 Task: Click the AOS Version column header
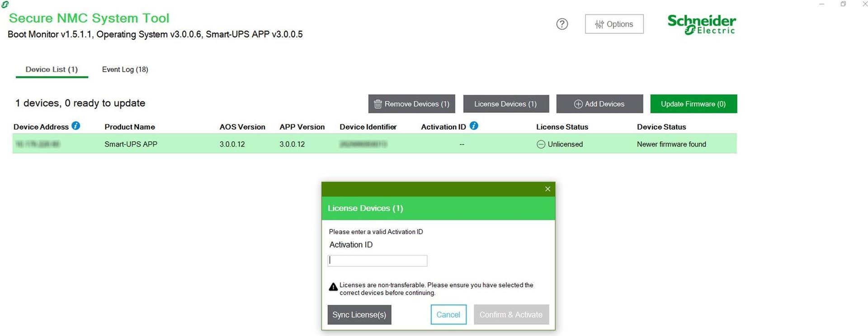242,127
